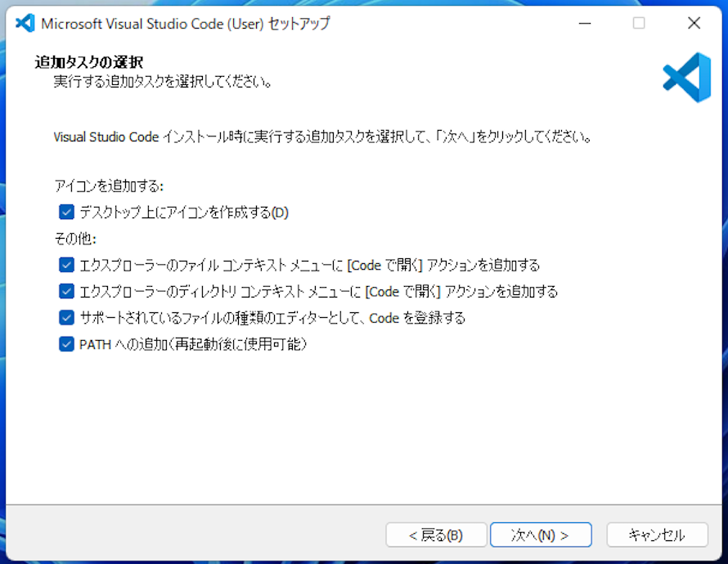Uncheck the エクスプローラーのディレクトリ コンテキスト メニュー checkbox
728x564 pixels.
[x=66, y=291]
